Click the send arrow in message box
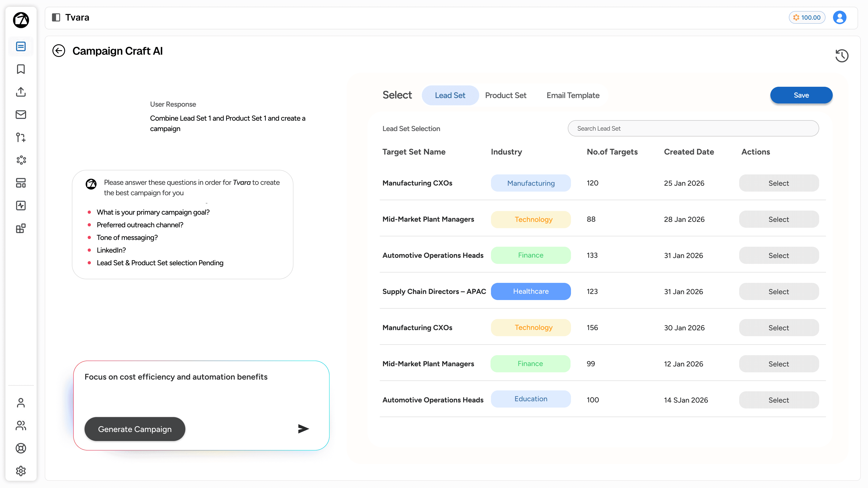The height and width of the screenshot is (488, 868). tap(303, 429)
